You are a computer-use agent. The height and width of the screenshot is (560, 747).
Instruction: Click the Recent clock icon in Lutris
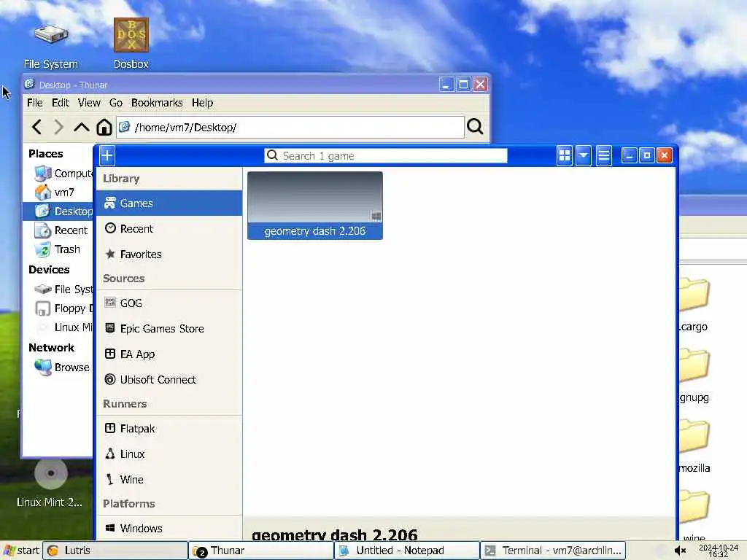coord(110,228)
